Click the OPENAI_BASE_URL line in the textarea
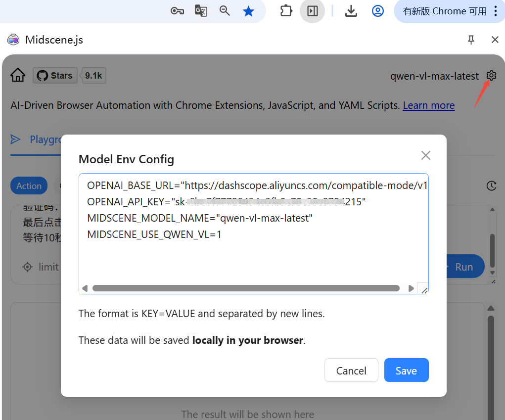Screen dimensions: 505x420 [x=257, y=186]
